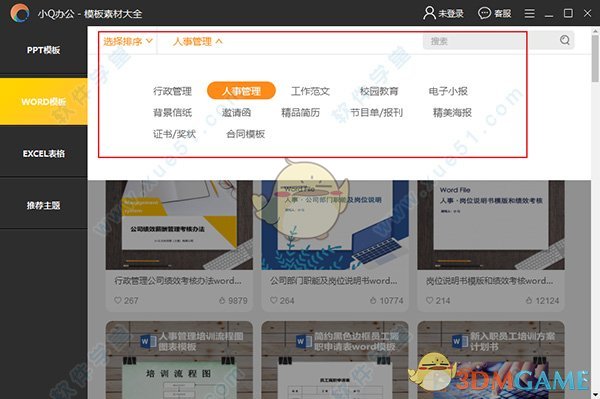This screenshot has height=399, width=600.
Task: Click the 小Q办公 - 模板素材大全 window title
Action: [90, 14]
